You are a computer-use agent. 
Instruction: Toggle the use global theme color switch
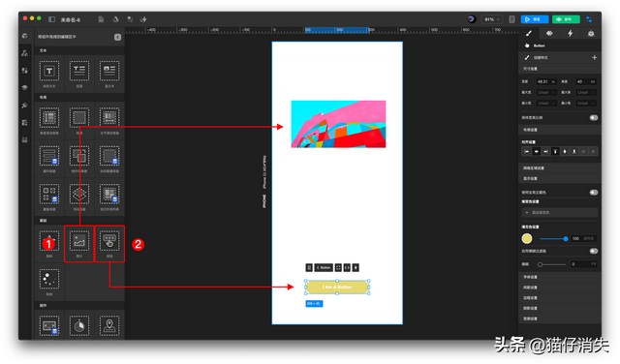point(594,192)
